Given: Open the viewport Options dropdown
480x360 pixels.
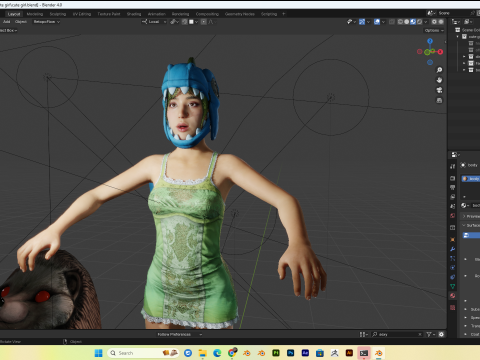Looking at the screenshot, I should coord(434,30).
